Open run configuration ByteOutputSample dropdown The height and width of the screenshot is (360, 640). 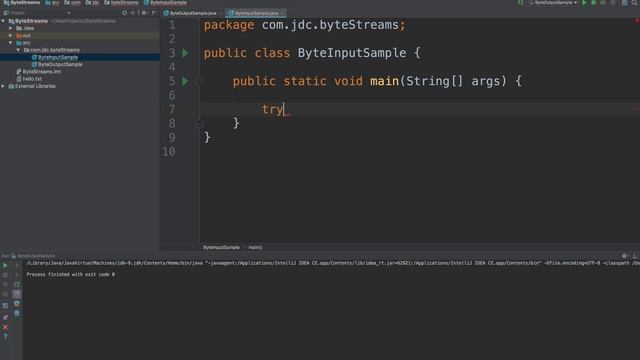553,3
